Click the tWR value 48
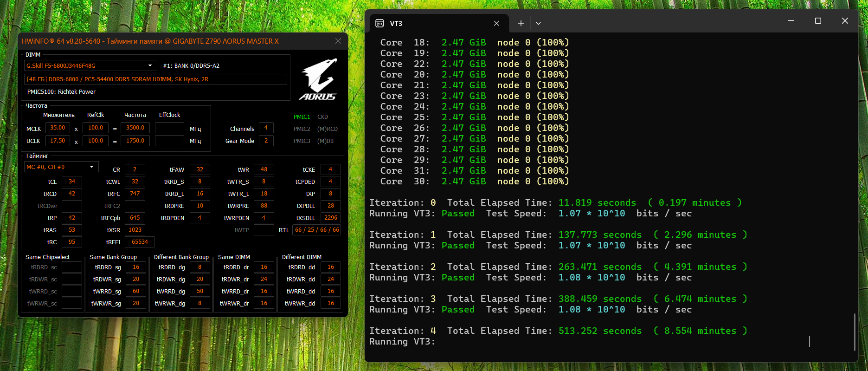The width and height of the screenshot is (868, 371). [x=264, y=169]
